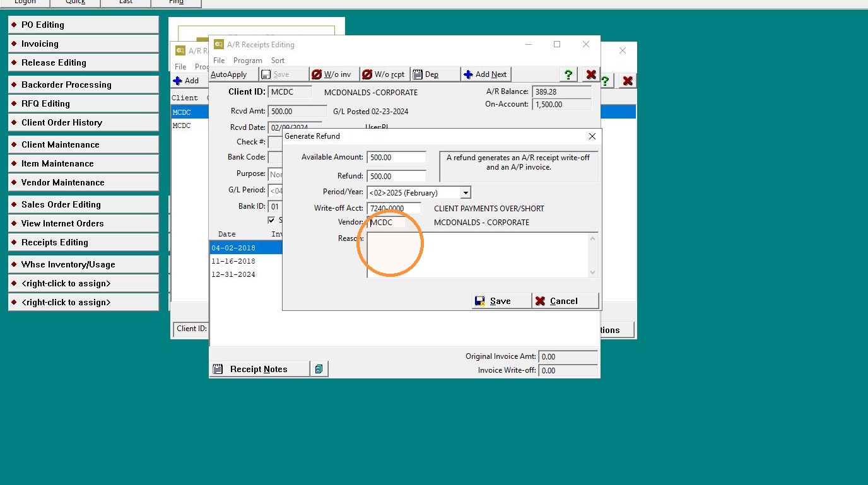The width and height of the screenshot is (868, 485).
Task: Open the Sort menu
Action: point(278,61)
